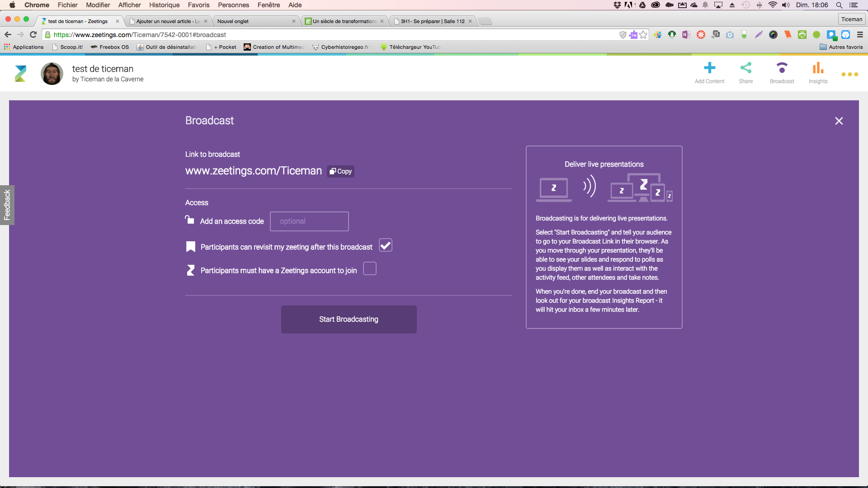Open the Insights bar chart icon
This screenshot has width=868, height=488.
click(x=818, y=68)
